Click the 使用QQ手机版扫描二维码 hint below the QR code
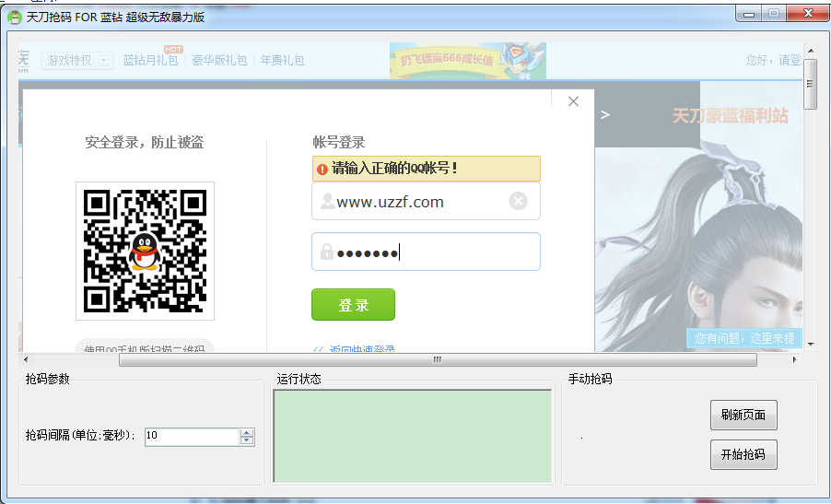 144,348
